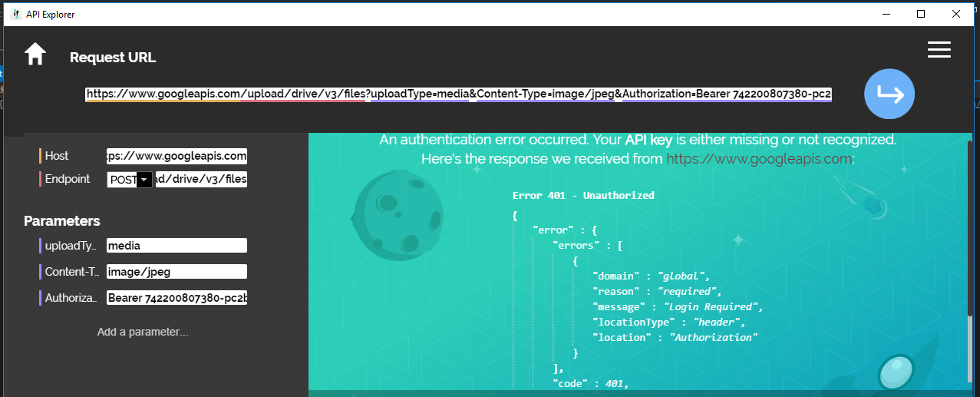This screenshot has width=980, height=397.
Task: Click the "Login Required" message value
Action: tap(713, 306)
